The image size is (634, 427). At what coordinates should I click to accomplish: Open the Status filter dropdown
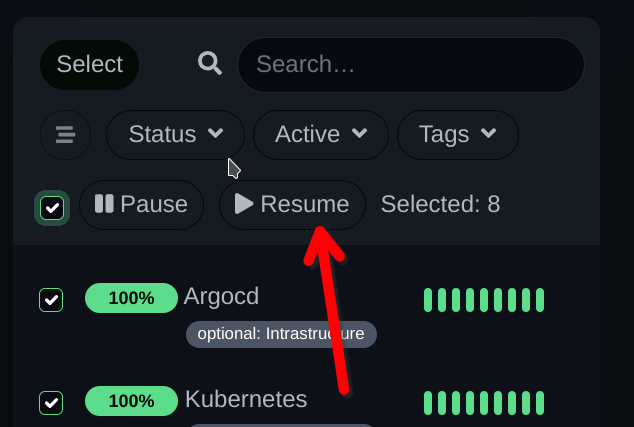[175, 135]
